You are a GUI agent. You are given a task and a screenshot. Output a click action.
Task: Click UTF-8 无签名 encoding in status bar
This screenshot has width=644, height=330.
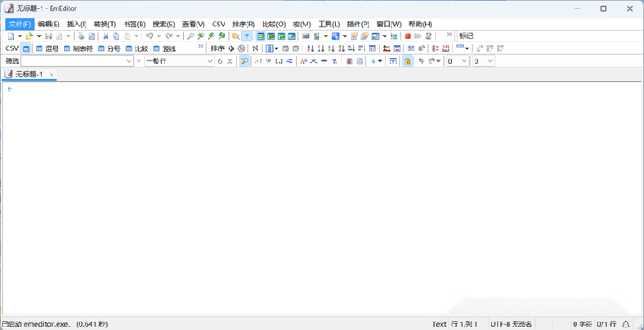point(511,324)
